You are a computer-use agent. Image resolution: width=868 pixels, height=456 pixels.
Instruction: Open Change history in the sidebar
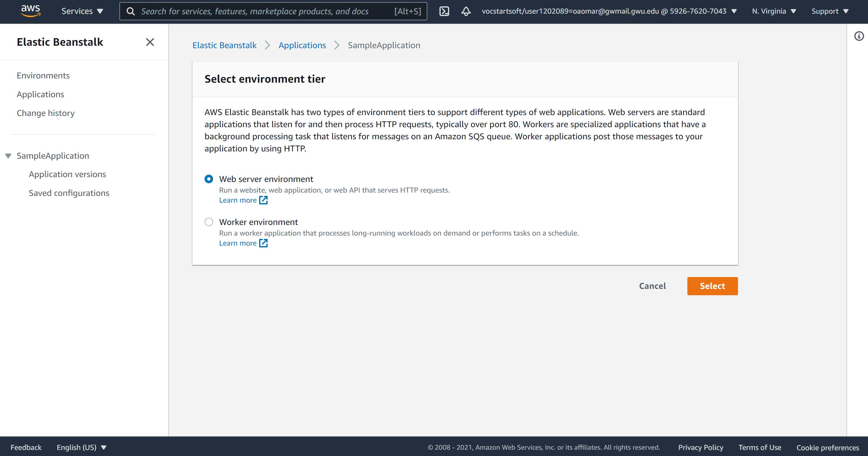46,113
